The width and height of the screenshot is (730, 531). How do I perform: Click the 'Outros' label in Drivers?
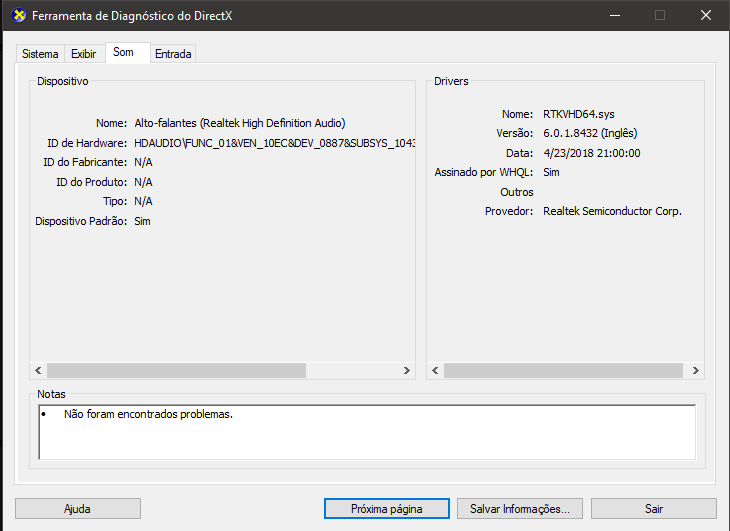pyautogui.click(x=517, y=192)
